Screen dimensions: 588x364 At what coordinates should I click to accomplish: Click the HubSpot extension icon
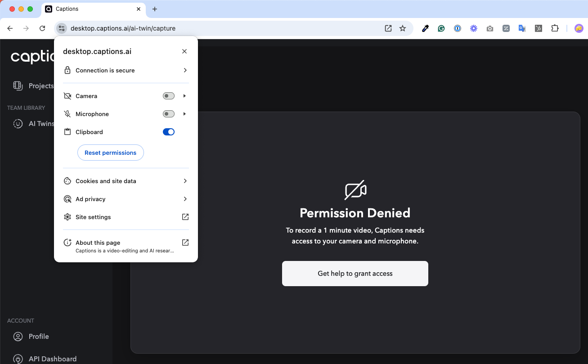[x=539, y=28]
